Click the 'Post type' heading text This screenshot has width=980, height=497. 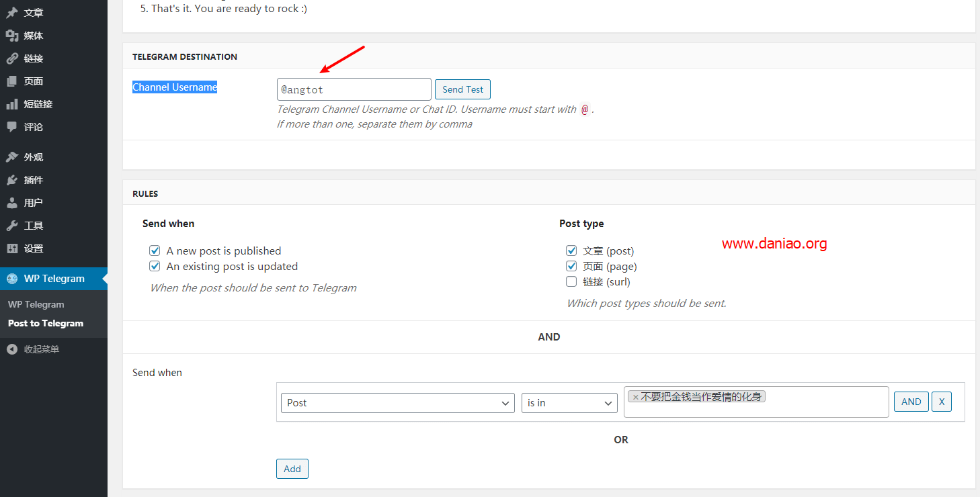(x=581, y=224)
